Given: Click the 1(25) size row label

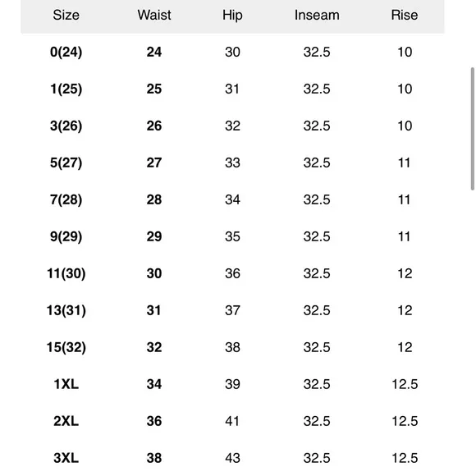Looking at the screenshot, I should [x=66, y=89].
